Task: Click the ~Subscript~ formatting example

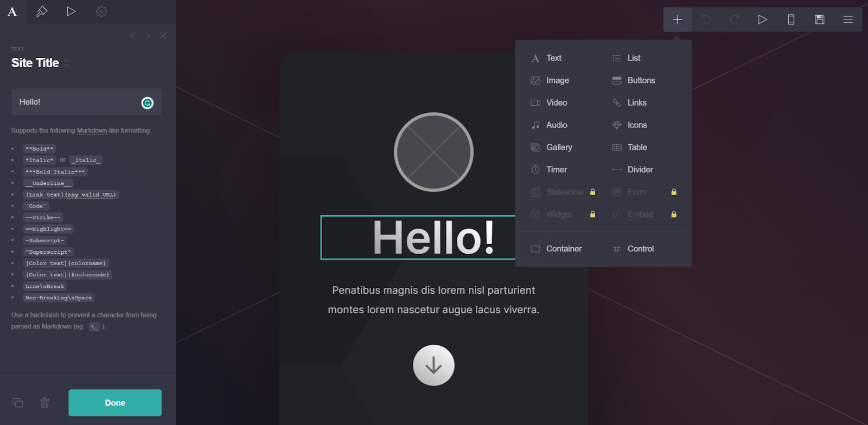Action: tap(44, 240)
